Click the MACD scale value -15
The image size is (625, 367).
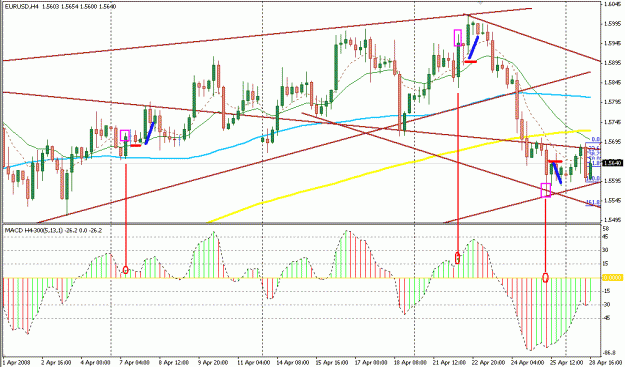point(607,291)
